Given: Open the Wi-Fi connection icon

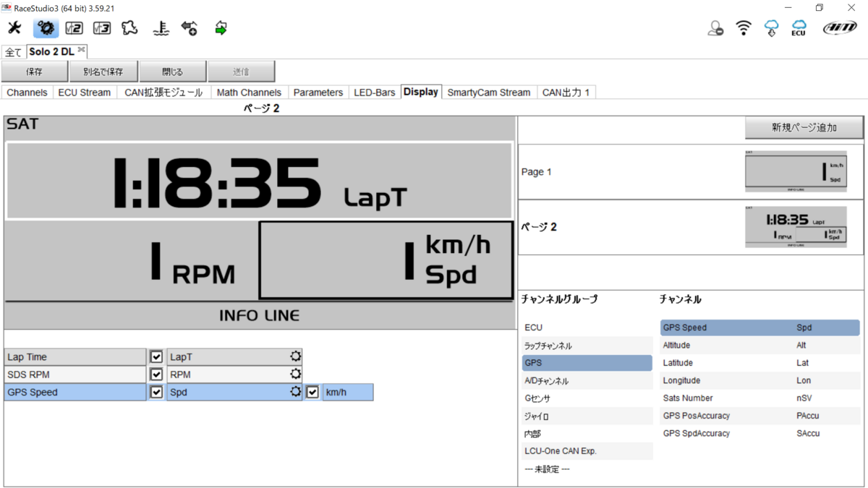Looking at the screenshot, I should [x=744, y=28].
